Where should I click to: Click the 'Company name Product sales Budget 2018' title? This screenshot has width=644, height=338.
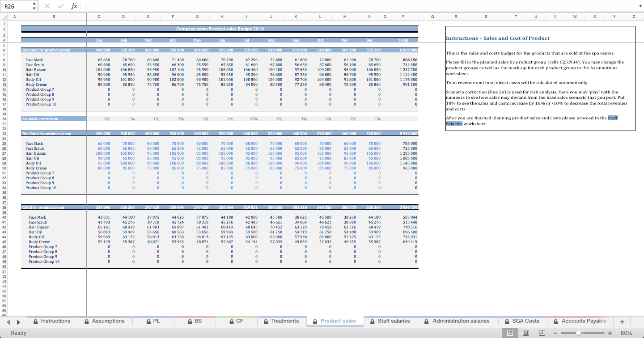(220, 29)
